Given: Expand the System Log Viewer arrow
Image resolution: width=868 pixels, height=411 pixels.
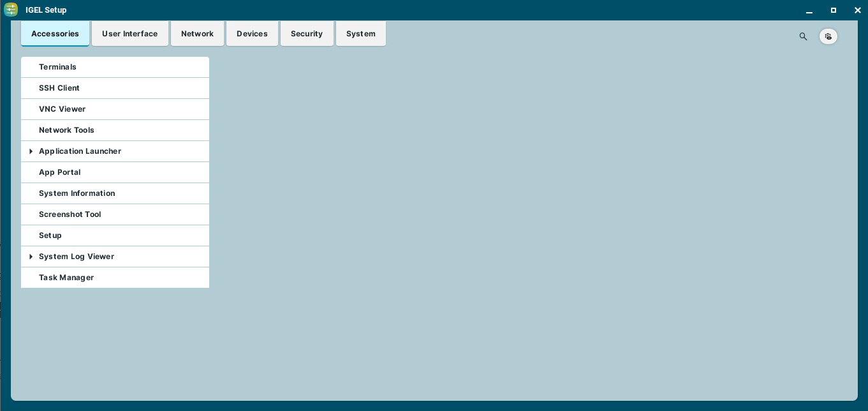Looking at the screenshot, I should point(31,257).
